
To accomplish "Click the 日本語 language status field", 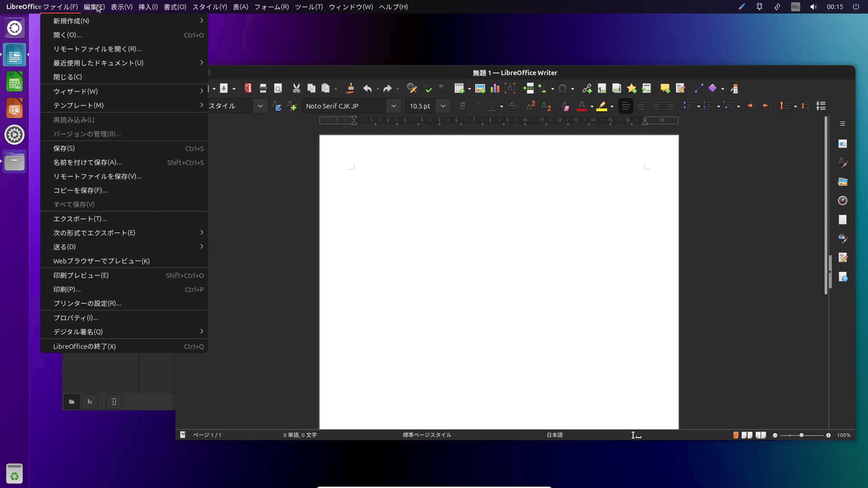I will [555, 435].
